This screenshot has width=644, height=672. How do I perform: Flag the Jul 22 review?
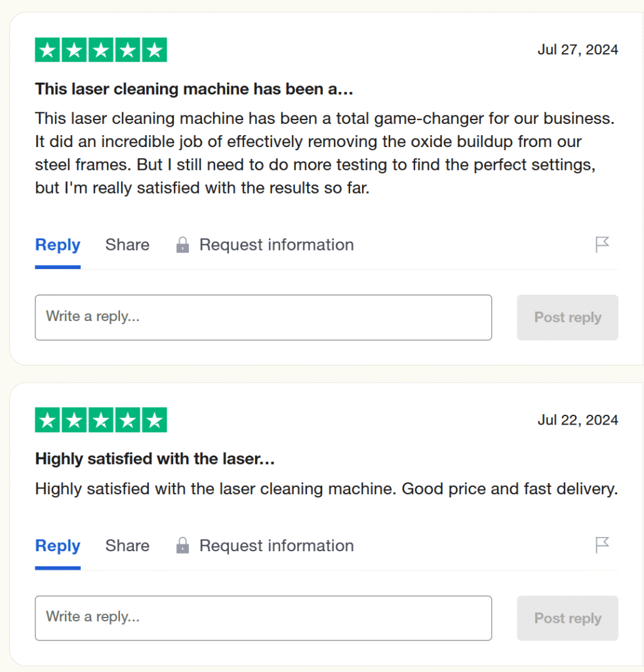602,545
